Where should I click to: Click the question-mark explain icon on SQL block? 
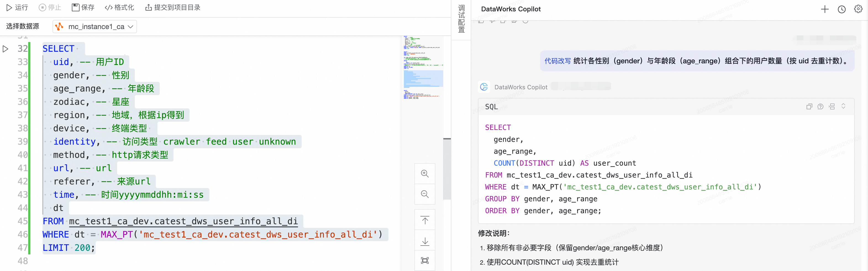click(x=820, y=107)
